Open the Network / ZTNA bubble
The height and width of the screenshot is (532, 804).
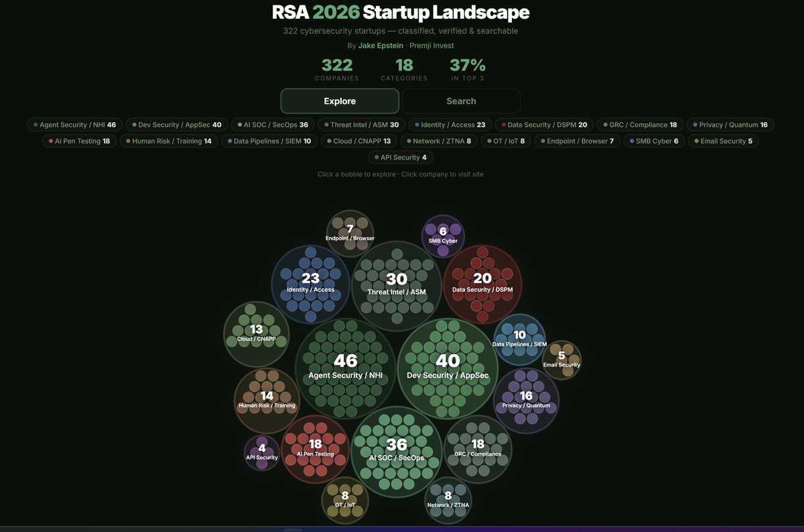pos(448,500)
